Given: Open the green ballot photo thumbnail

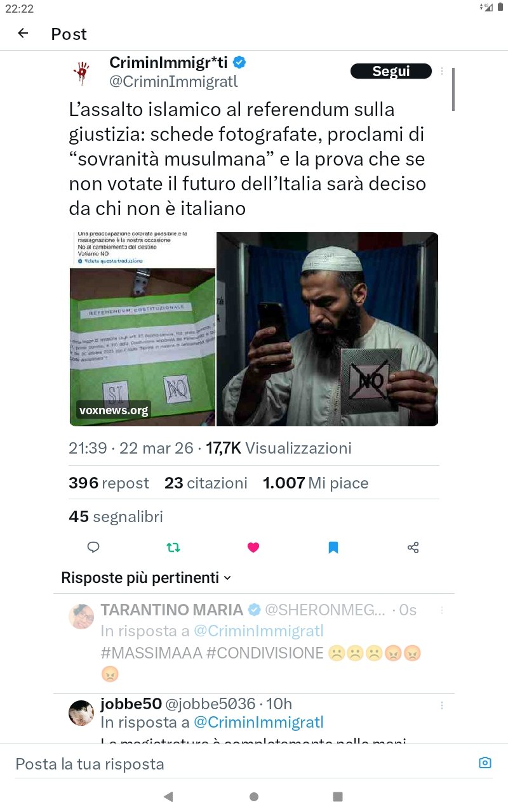Looking at the screenshot, I should (142, 329).
